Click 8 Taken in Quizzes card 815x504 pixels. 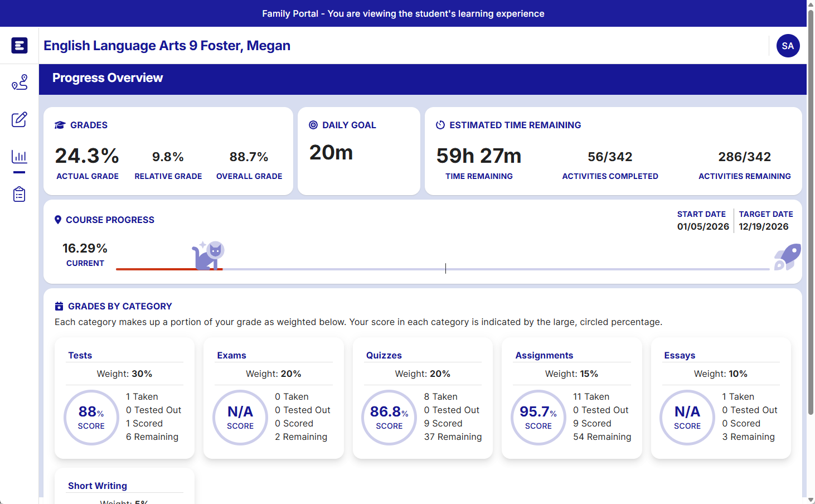click(x=440, y=396)
